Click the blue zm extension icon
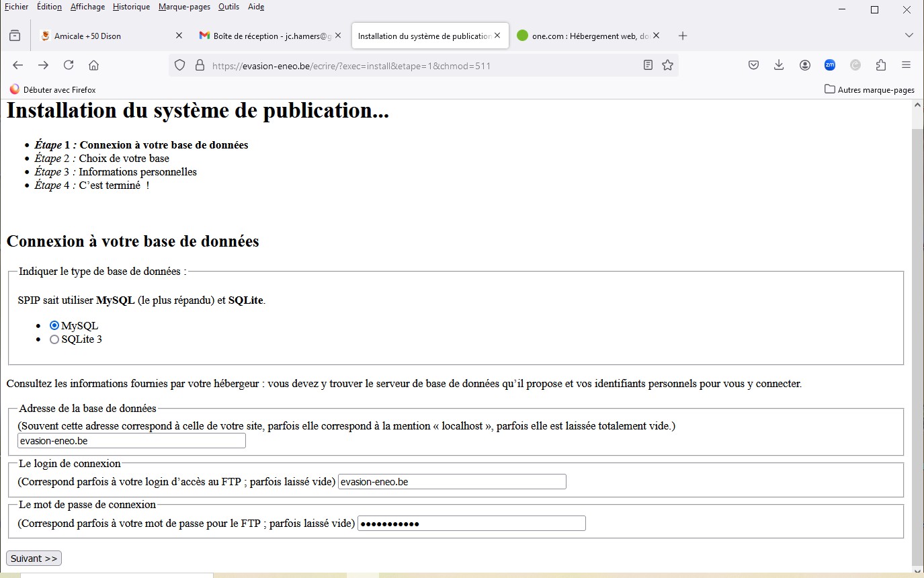Screen dimensions: 924x578 830,65
